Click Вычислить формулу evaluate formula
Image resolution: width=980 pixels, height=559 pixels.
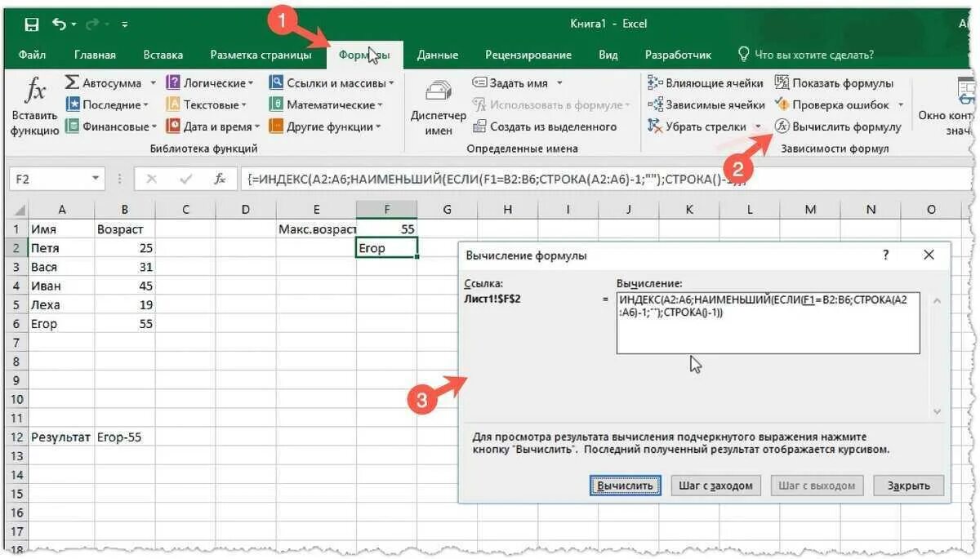click(x=838, y=126)
